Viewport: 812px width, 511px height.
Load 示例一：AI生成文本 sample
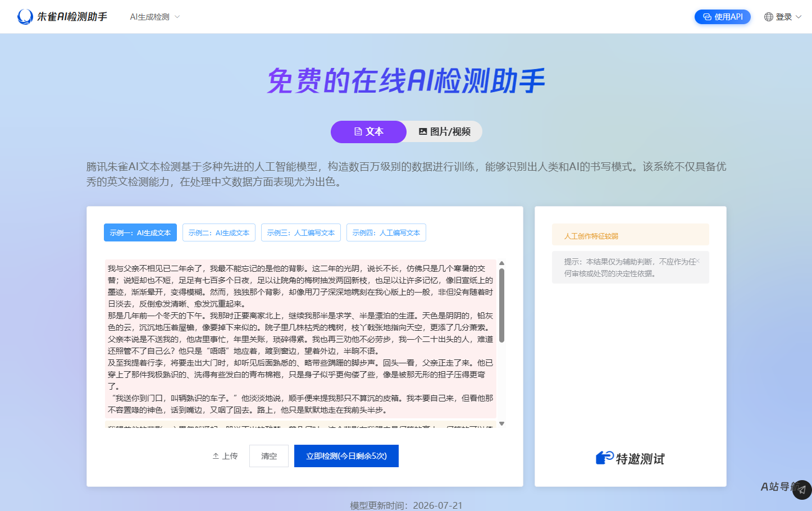140,232
